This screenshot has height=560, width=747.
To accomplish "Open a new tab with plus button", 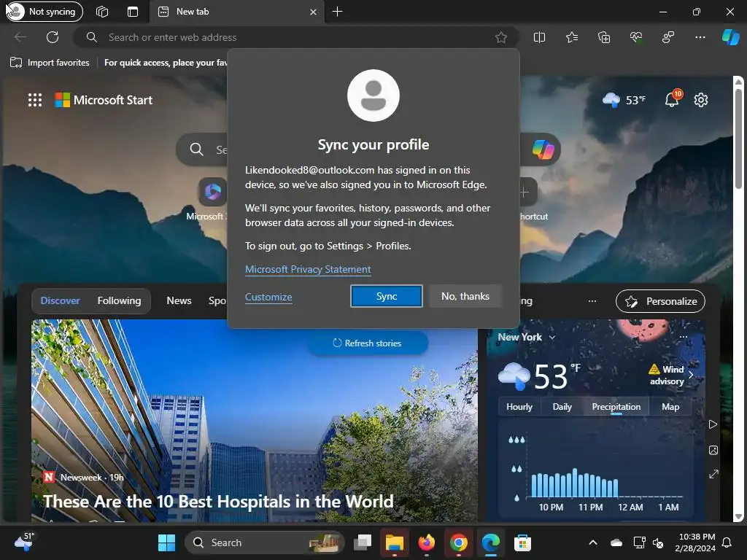I will click(337, 12).
